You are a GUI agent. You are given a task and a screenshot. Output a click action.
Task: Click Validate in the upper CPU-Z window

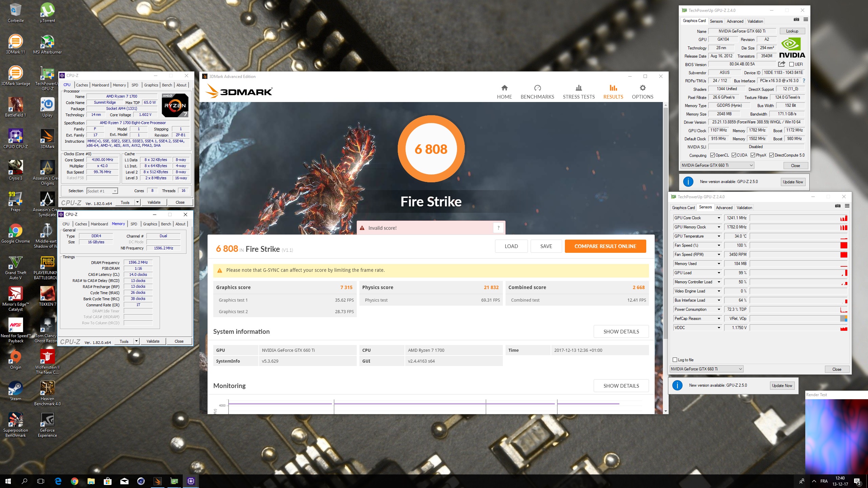(154, 202)
